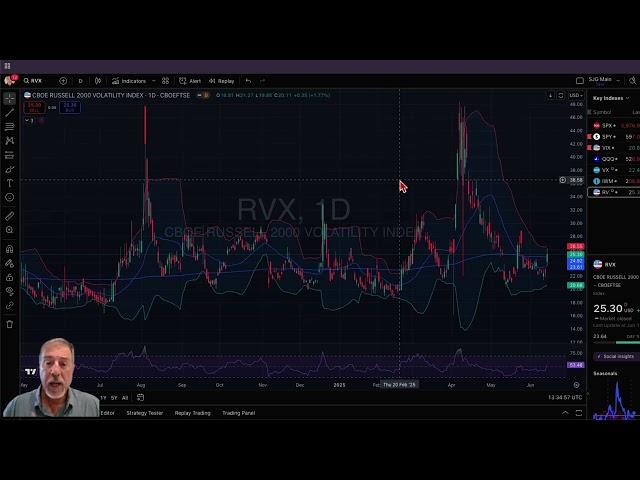
Task: Click the add symbol compare plus icon
Action: pos(63,81)
